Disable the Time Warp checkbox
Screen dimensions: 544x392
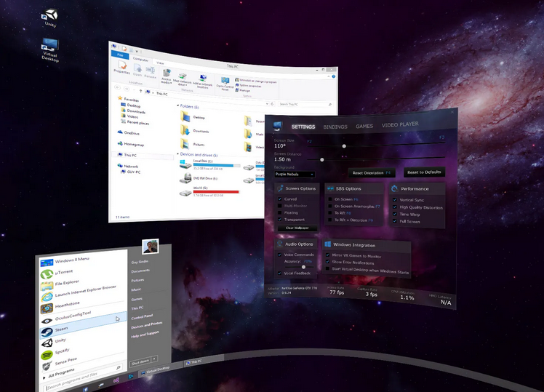point(395,214)
